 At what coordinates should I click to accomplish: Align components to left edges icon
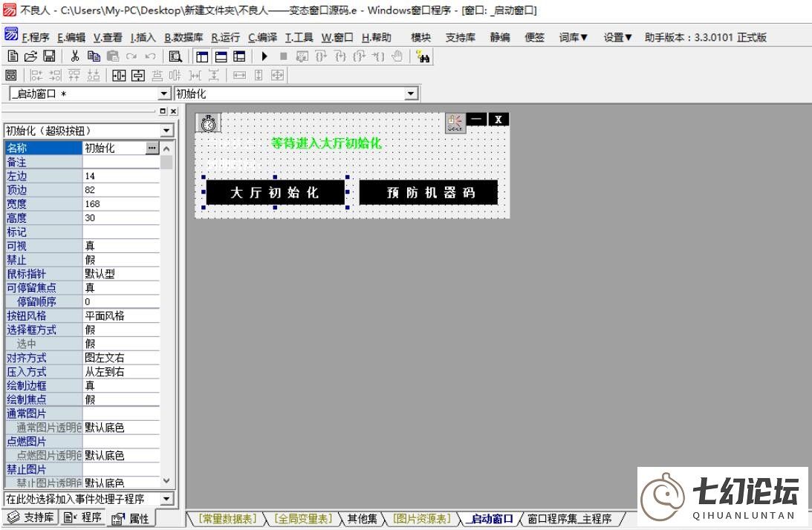coord(36,76)
